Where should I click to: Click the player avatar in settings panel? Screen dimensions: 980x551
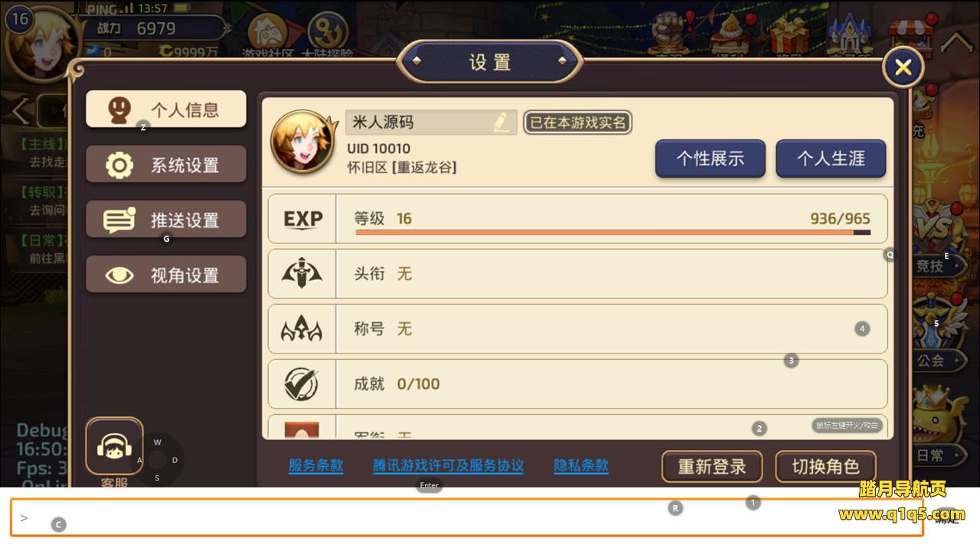[303, 142]
